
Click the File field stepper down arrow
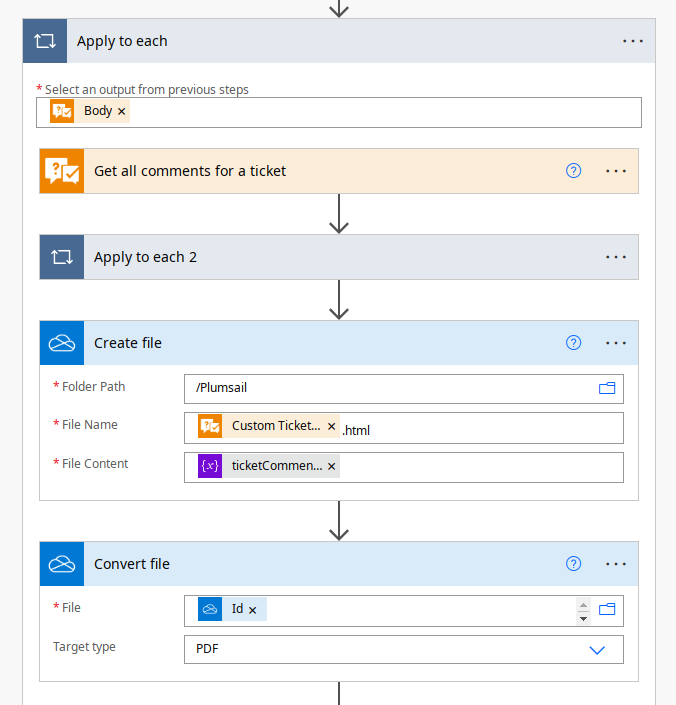click(584, 617)
